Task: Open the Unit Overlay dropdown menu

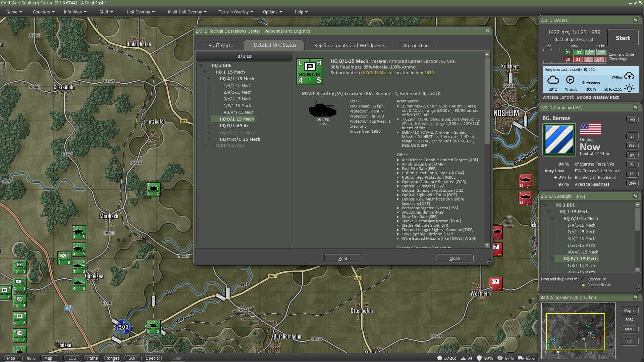Action: pyautogui.click(x=141, y=12)
